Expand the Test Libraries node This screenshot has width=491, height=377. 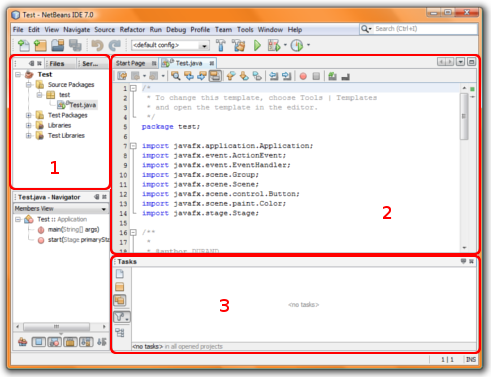tap(29, 136)
